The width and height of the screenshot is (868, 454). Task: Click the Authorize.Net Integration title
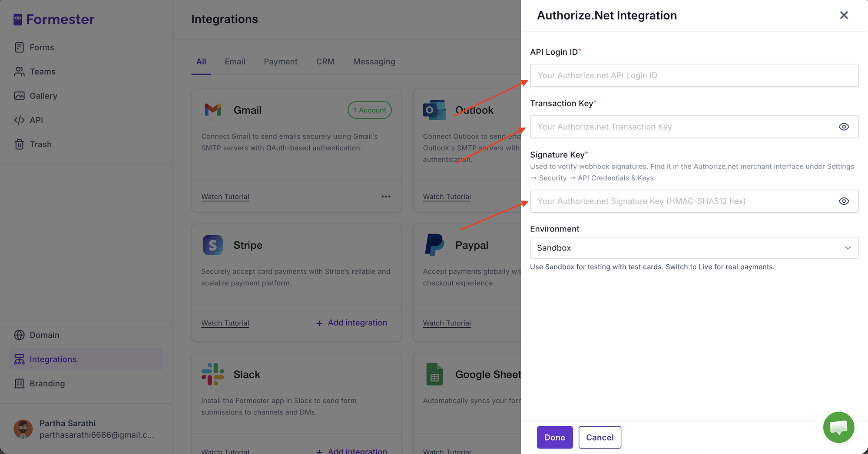tap(607, 15)
